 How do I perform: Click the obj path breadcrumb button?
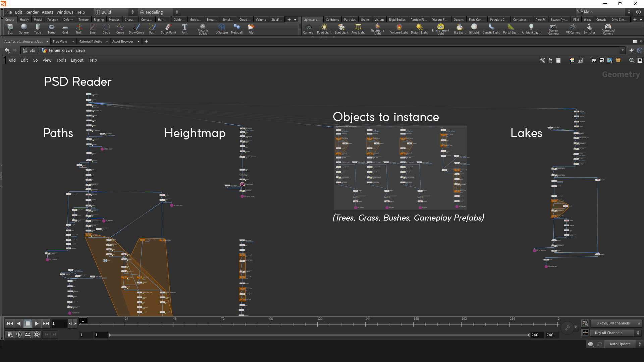tap(32, 50)
